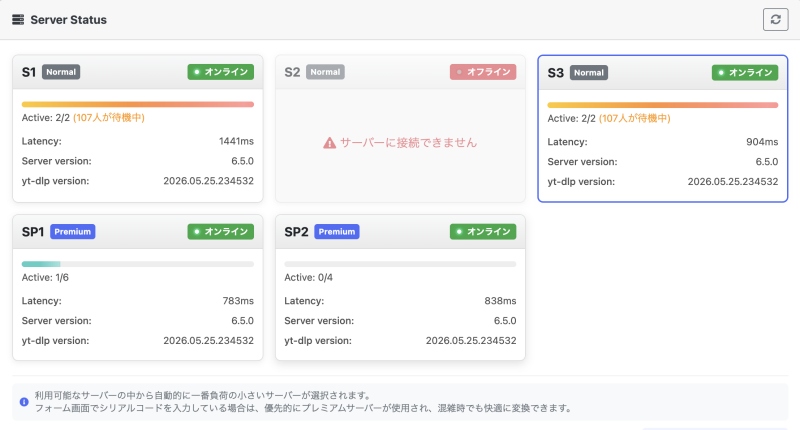Image resolution: width=800 pixels, height=430 pixels.
Task: Click S1's 1441ms latency value
Action: (236, 141)
